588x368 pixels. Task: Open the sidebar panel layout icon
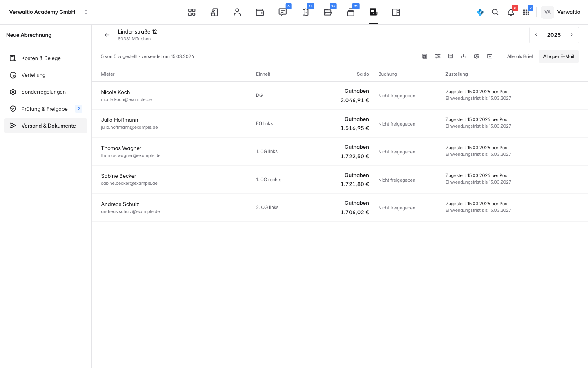point(396,12)
